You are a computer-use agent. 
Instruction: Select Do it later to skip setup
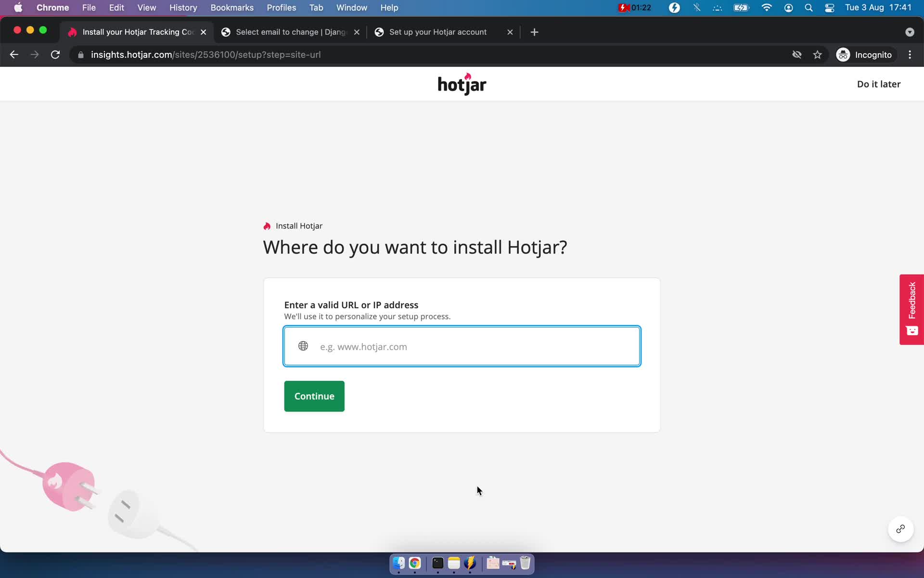(x=879, y=84)
